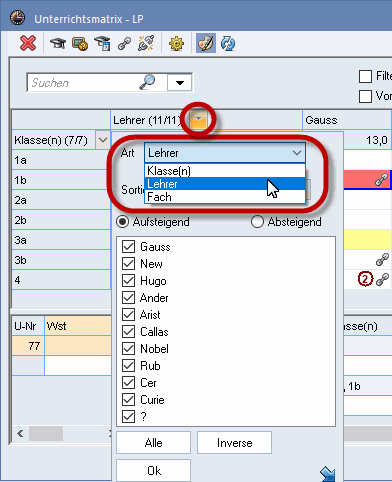Image resolution: width=392 pixels, height=482 pixels.
Task: Open the search options dropdown arrow
Action: pos(180,82)
